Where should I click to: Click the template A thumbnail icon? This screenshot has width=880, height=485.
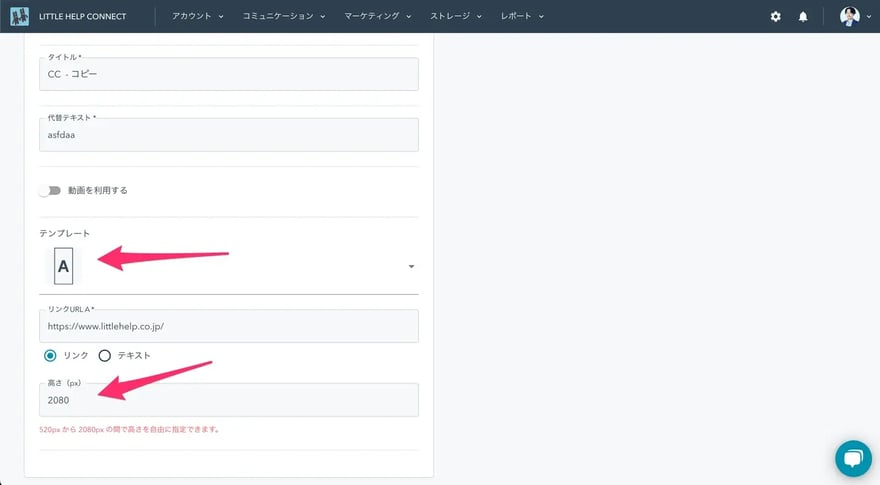pos(64,267)
